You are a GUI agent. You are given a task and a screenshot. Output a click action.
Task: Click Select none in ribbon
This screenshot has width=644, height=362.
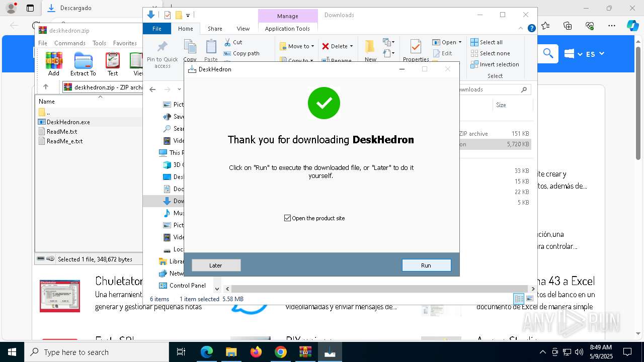(491, 53)
